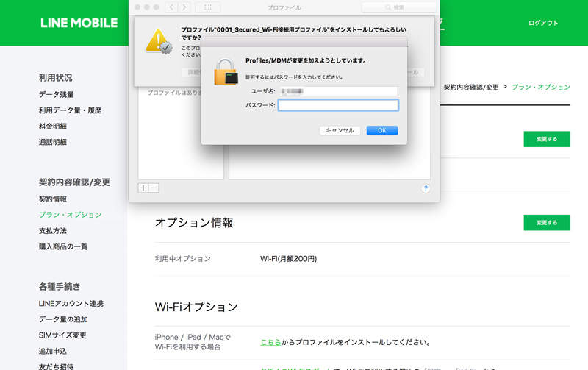Open データ残量 in the sidebar

pyautogui.click(x=57, y=95)
